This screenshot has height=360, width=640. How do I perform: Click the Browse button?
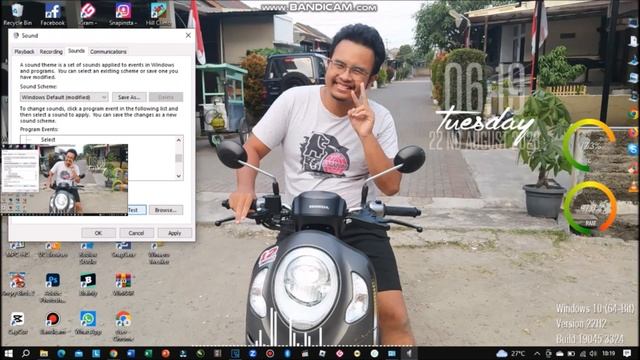click(x=166, y=210)
